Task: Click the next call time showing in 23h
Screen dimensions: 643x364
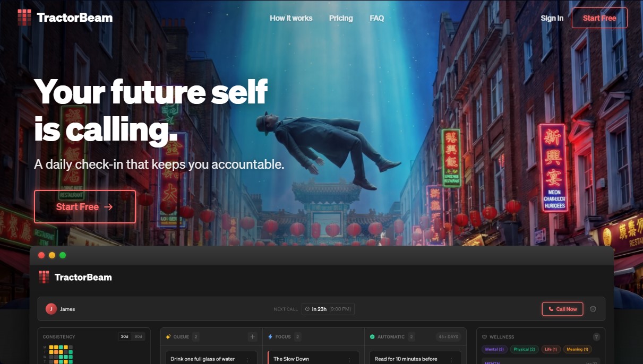Action: point(328,309)
